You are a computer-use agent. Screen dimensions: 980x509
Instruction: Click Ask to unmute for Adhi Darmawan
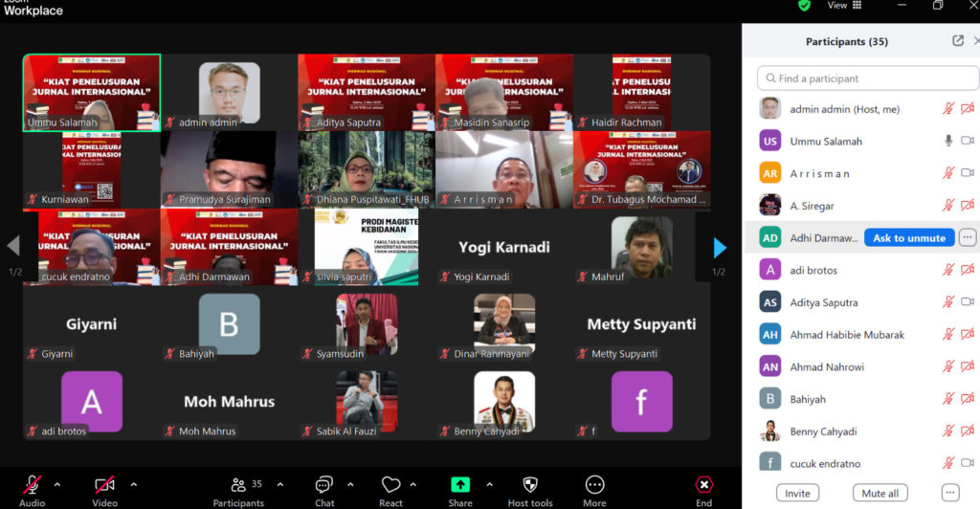pos(909,238)
